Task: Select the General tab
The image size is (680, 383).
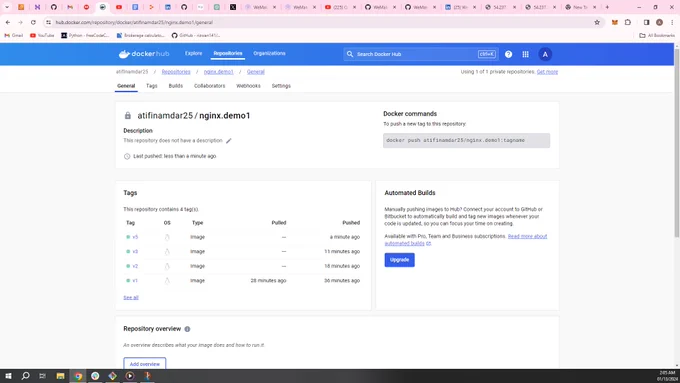Action: coord(126,86)
